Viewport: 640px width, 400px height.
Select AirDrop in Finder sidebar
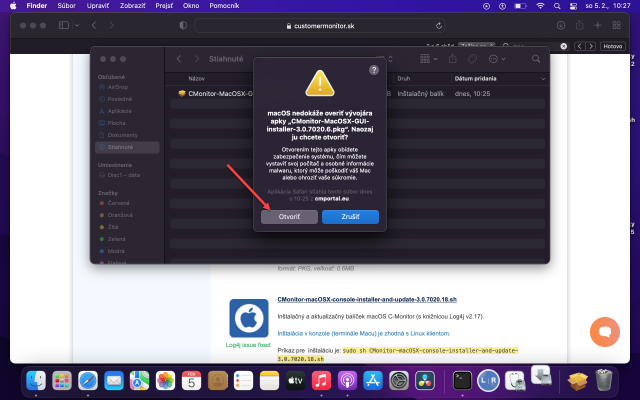[127, 87]
